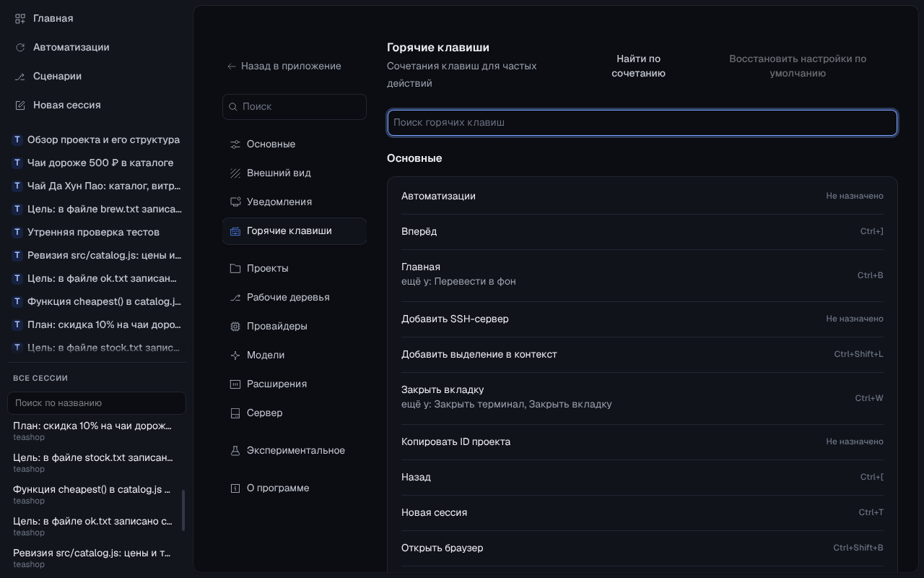Click the Провайдеры chip icon
924x578 pixels.
click(x=235, y=327)
